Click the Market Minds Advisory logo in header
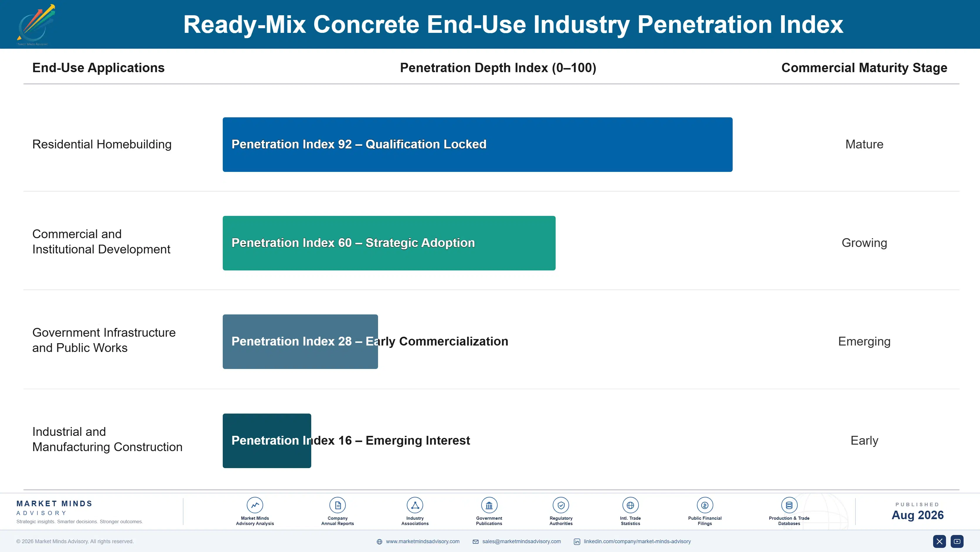Screen dimensions: 980x552 (x=36, y=25)
